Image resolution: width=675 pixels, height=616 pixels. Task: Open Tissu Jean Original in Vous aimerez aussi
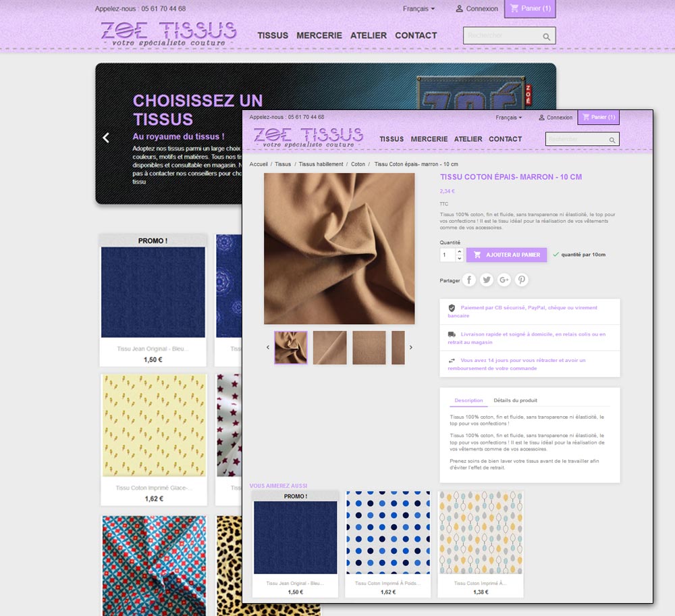click(x=296, y=544)
